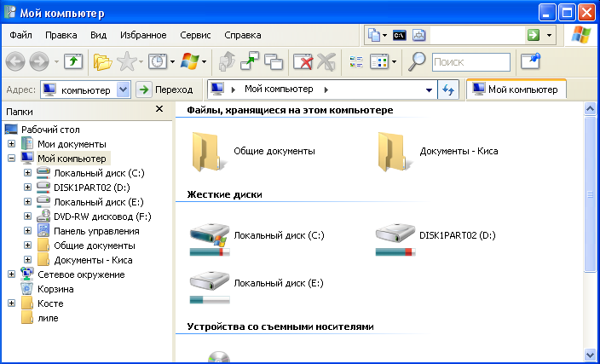
Task: Expand Локальный диск (C:) in tree
Action: [27, 172]
